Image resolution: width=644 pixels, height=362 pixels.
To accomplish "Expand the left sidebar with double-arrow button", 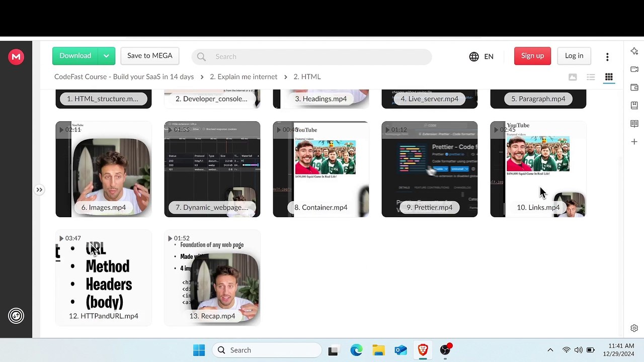I will click(x=39, y=190).
